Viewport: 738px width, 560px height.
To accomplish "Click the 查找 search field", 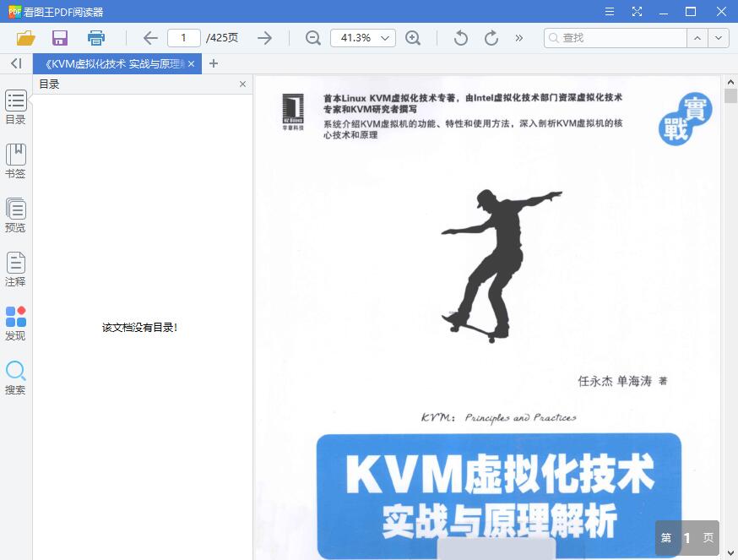I will point(616,38).
